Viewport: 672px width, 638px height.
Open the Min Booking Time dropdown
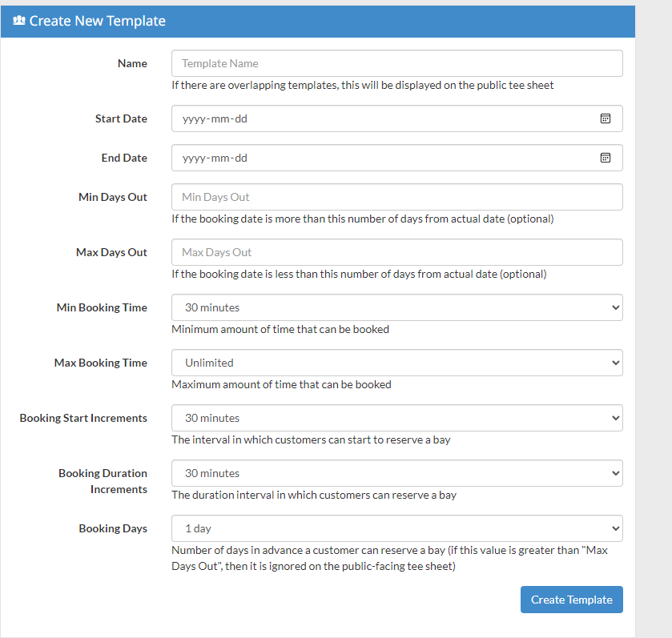point(396,307)
